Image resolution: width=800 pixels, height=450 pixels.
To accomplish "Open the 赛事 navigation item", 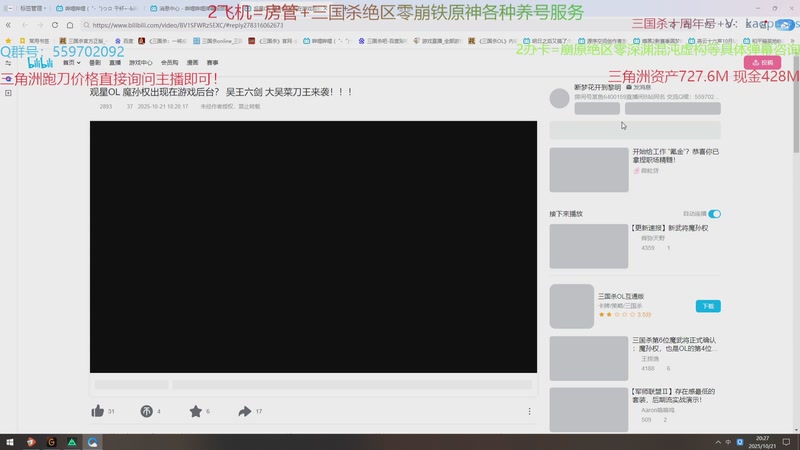I will (213, 63).
